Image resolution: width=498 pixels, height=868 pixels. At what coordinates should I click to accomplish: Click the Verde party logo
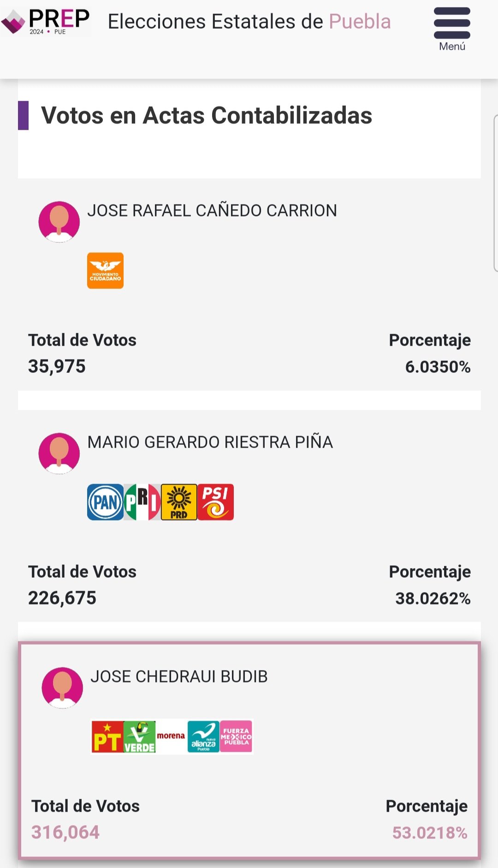pos(139,736)
